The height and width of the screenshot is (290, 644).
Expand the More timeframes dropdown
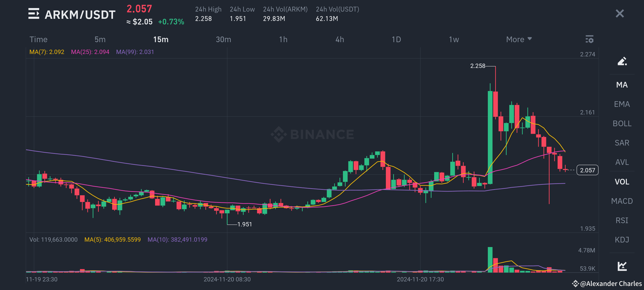[x=518, y=39]
